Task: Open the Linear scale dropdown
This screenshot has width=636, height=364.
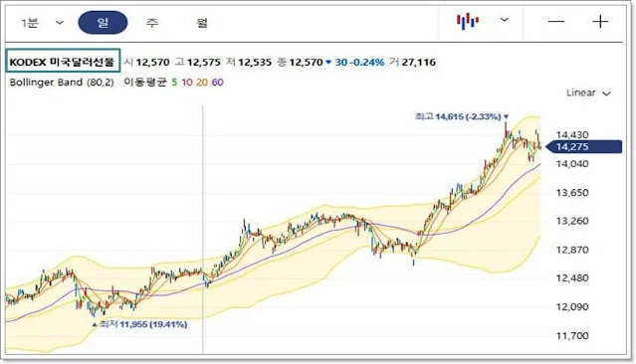Action: click(588, 92)
